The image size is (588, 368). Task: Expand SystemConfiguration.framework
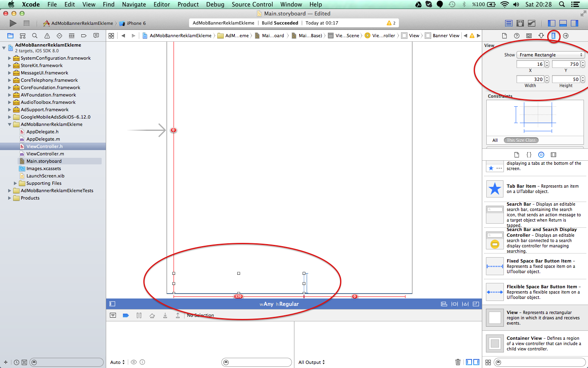(9, 58)
